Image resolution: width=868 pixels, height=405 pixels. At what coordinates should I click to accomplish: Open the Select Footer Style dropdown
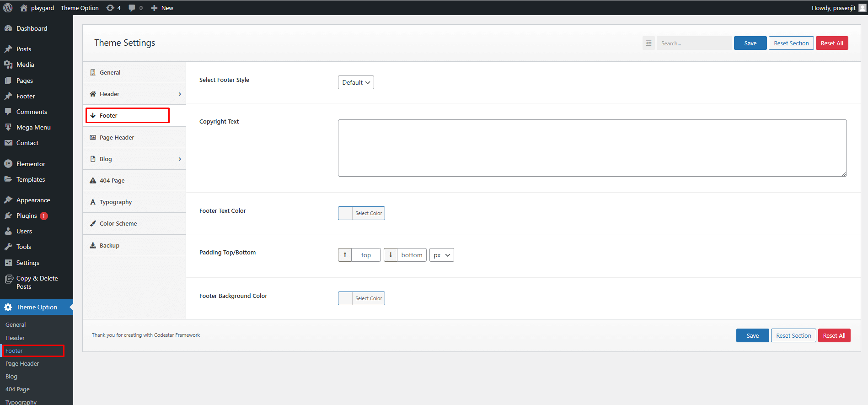(356, 82)
